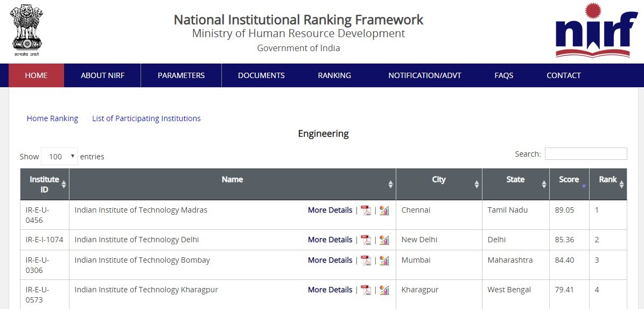644x309 pixels.
Task: Open the PDF icon for IIT Delhi
Action: coord(366,240)
